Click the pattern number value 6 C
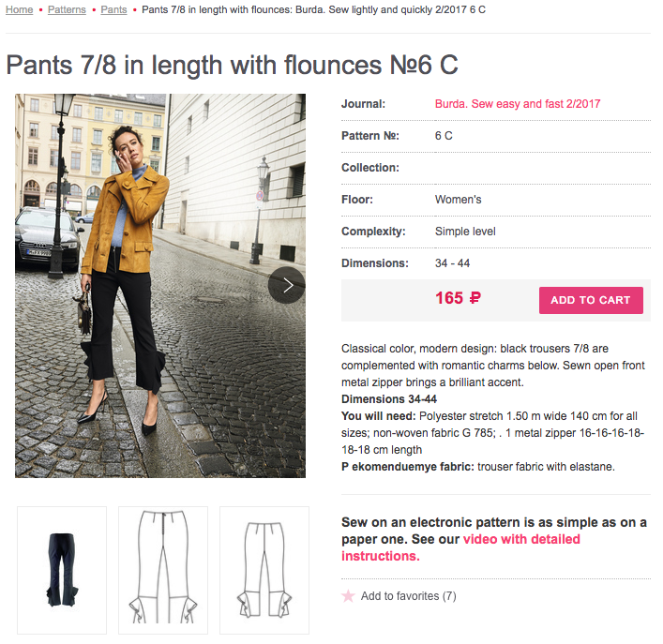The height and width of the screenshot is (644, 663). 444,136
